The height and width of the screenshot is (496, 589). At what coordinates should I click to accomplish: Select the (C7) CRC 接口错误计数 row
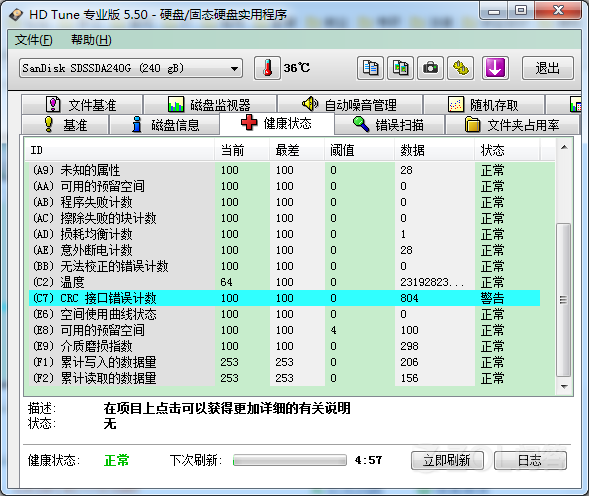click(x=284, y=298)
